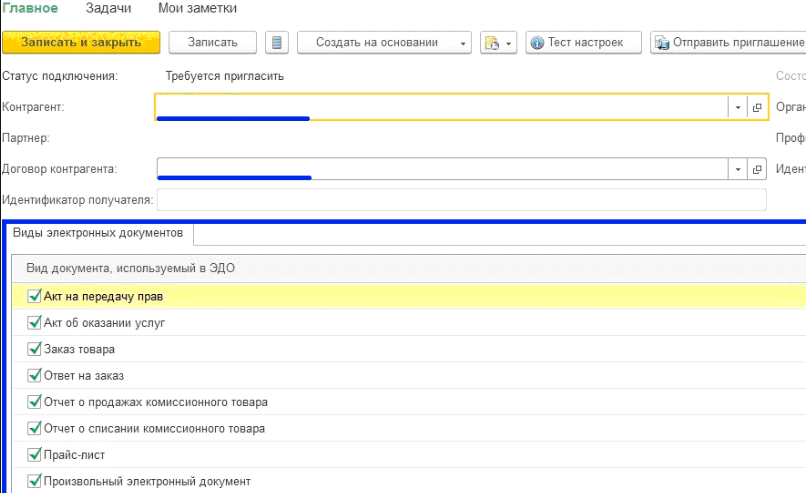The height and width of the screenshot is (493, 806).
Task: Uncheck Ответ на заказ checkbox
Action: click(x=34, y=375)
